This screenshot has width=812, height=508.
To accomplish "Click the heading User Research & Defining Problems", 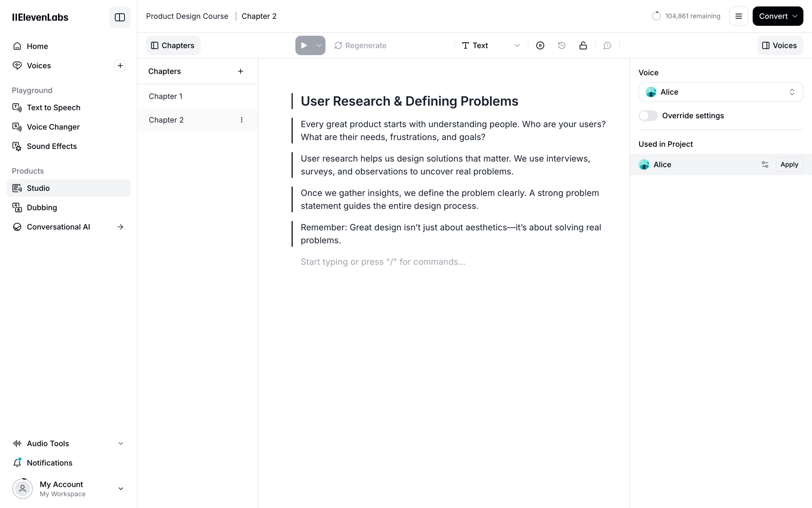I will (409, 101).
